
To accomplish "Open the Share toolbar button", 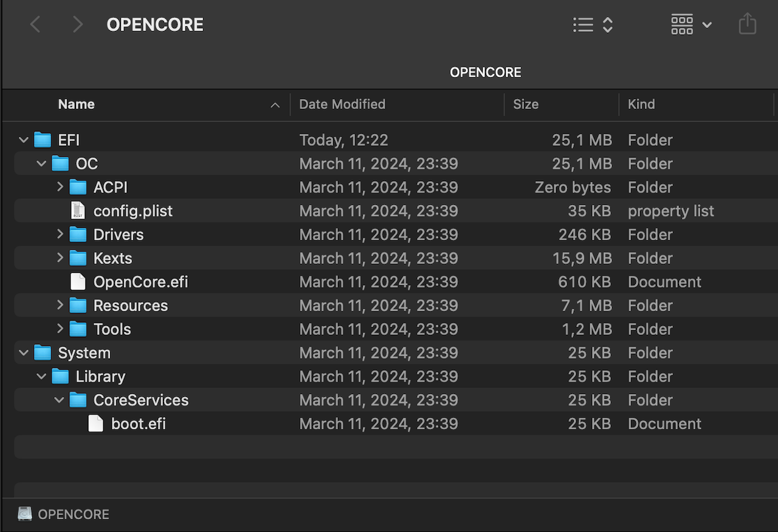I will pos(747,25).
